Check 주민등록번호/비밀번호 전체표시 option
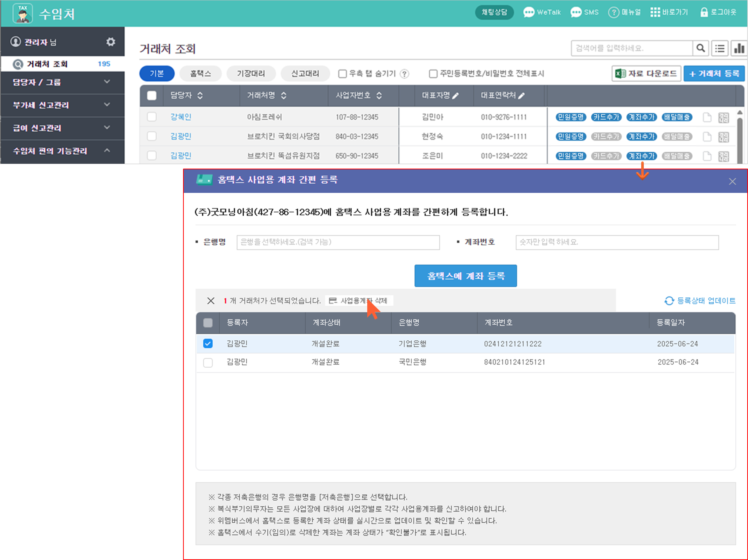Viewport: 748px width, 560px height. coord(433,74)
